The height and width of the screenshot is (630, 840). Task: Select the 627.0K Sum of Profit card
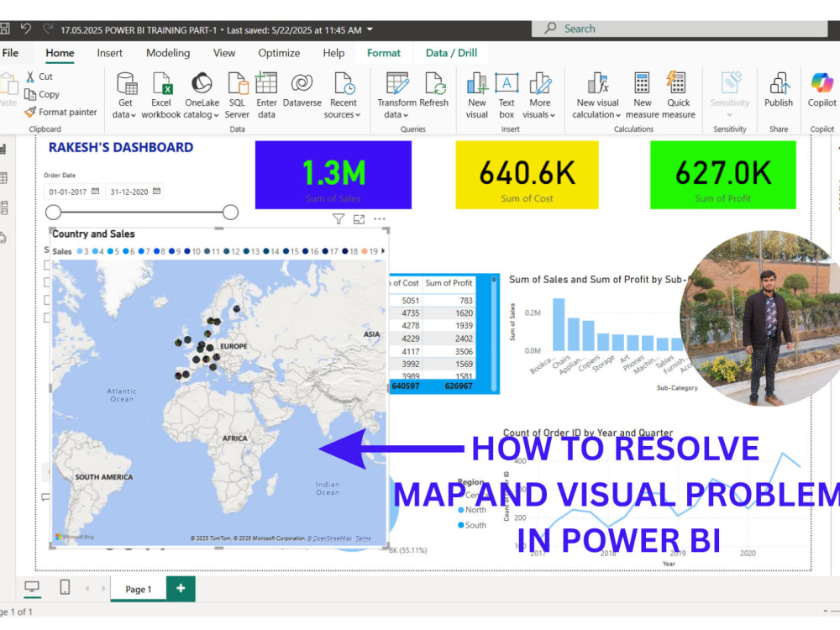pos(723,176)
